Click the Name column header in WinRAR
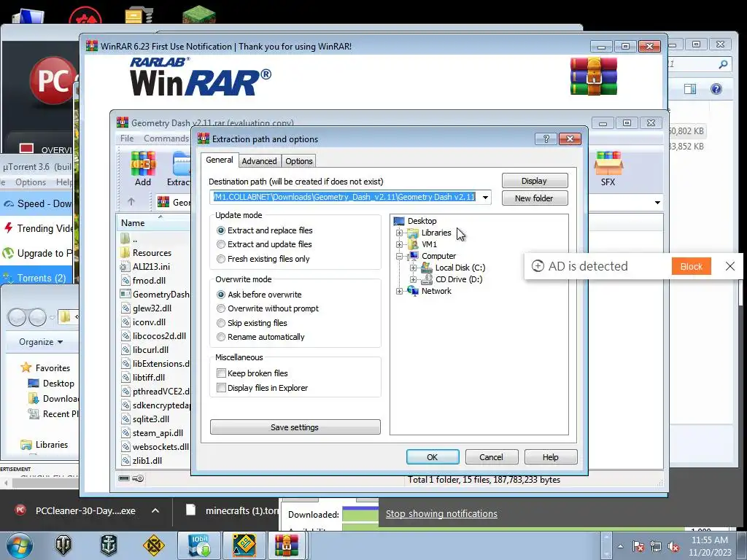 pyautogui.click(x=153, y=223)
